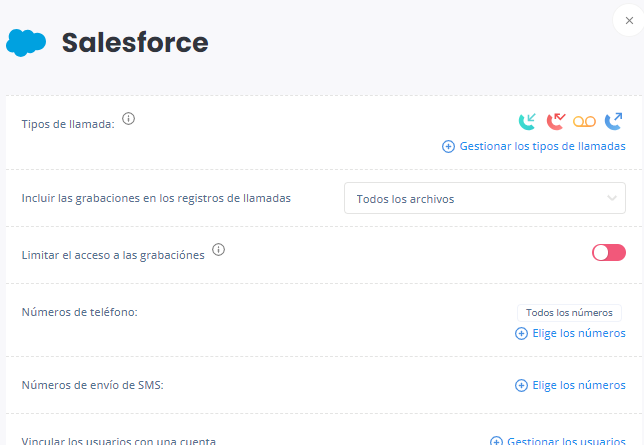Open the Todos los archivos dropdown
This screenshot has width=644, height=445.
[x=485, y=198]
